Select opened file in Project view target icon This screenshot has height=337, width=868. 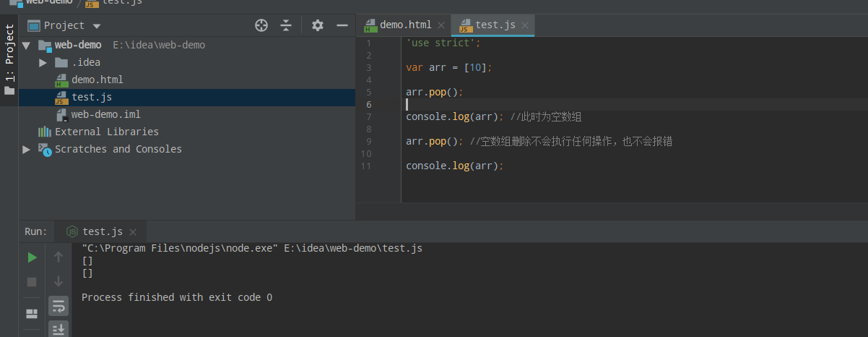pyautogui.click(x=262, y=25)
